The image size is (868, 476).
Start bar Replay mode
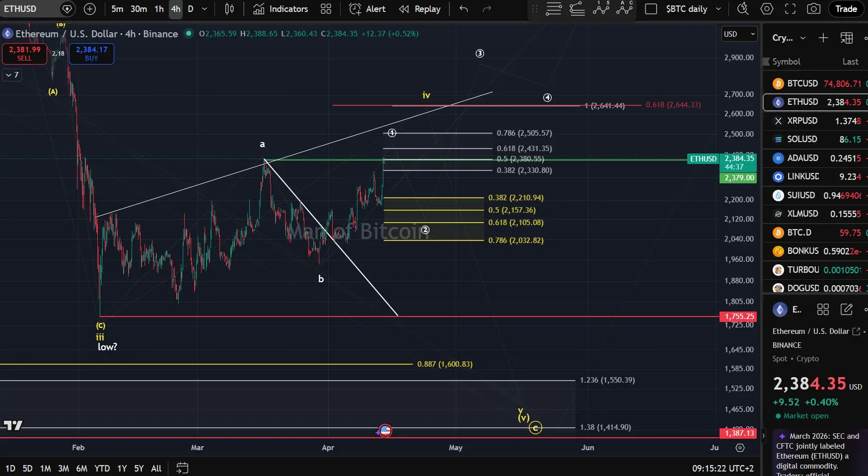click(x=420, y=9)
